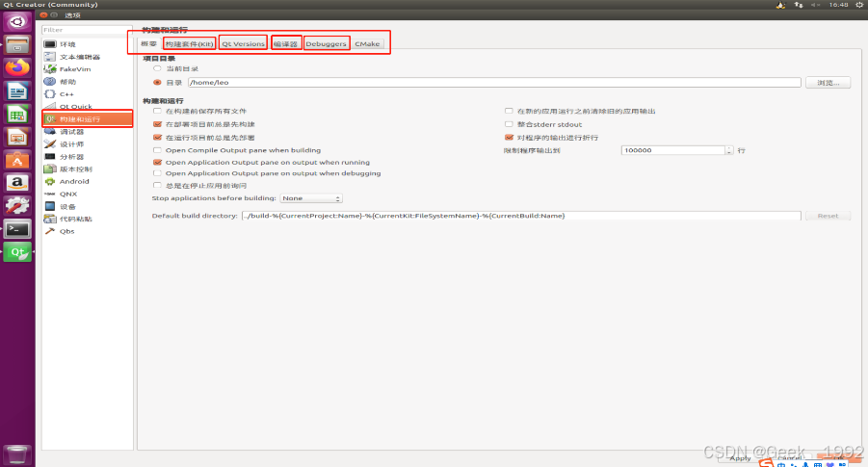Toggle always build before deploying checkbox
868x467 pixels.
[x=157, y=124]
